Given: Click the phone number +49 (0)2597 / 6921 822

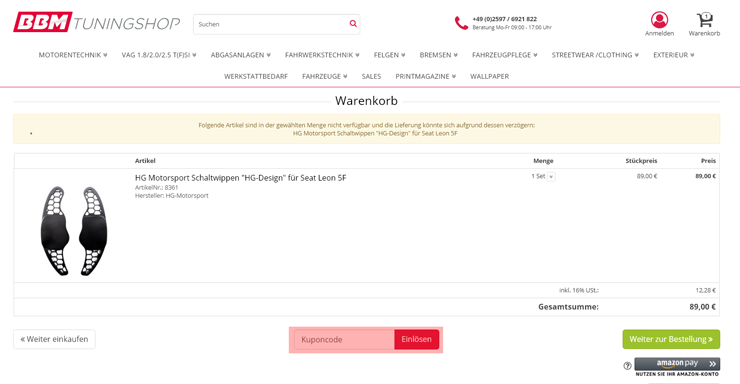Looking at the screenshot, I should coord(505,19).
